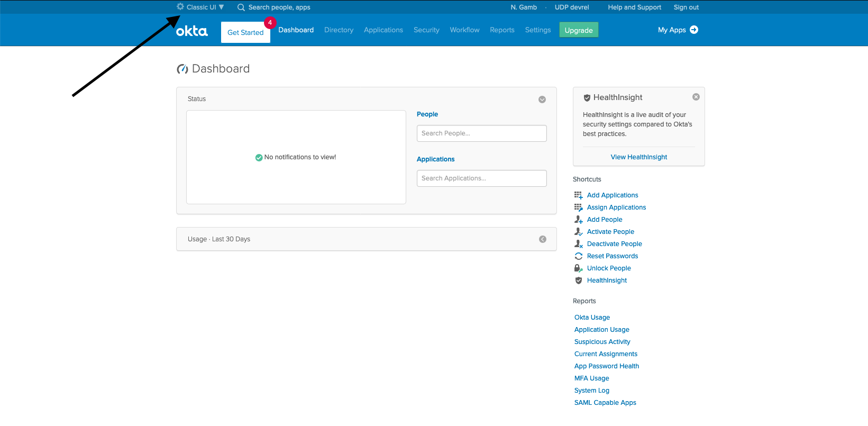Click the Unlock People padlock icon

579,268
